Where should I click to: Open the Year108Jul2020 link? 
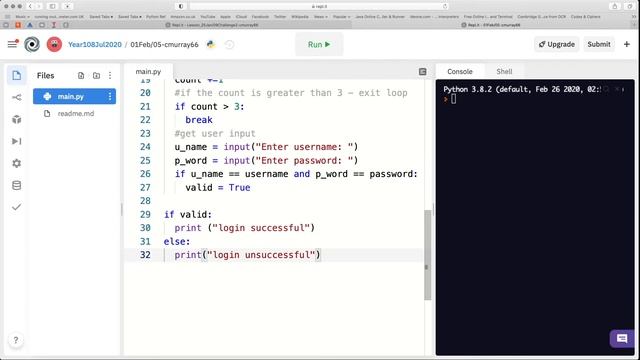95,44
